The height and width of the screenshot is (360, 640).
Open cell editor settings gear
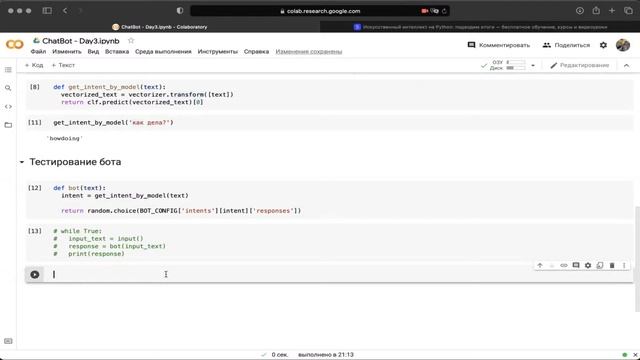(x=588, y=265)
